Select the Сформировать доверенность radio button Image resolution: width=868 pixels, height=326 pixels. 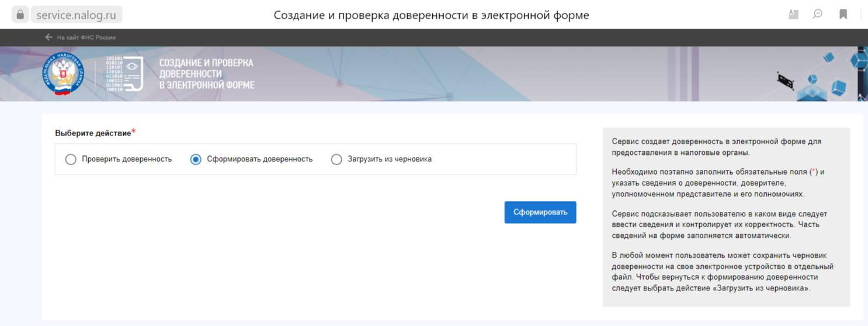pyautogui.click(x=196, y=159)
